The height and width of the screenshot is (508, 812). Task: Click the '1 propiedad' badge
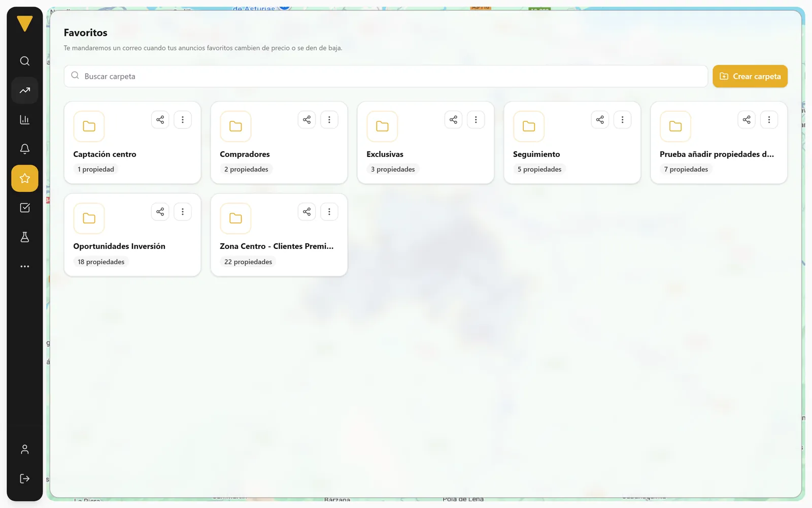(x=96, y=169)
